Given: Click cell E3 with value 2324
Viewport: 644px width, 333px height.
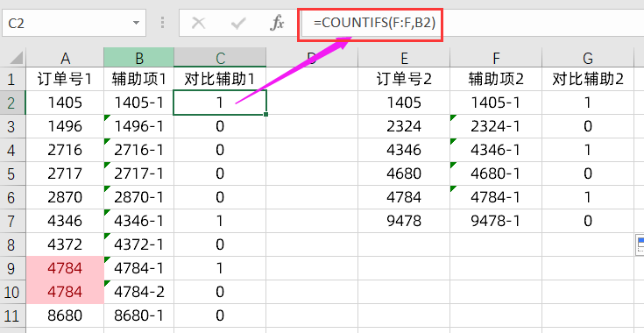Looking at the screenshot, I should pyautogui.click(x=404, y=126).
